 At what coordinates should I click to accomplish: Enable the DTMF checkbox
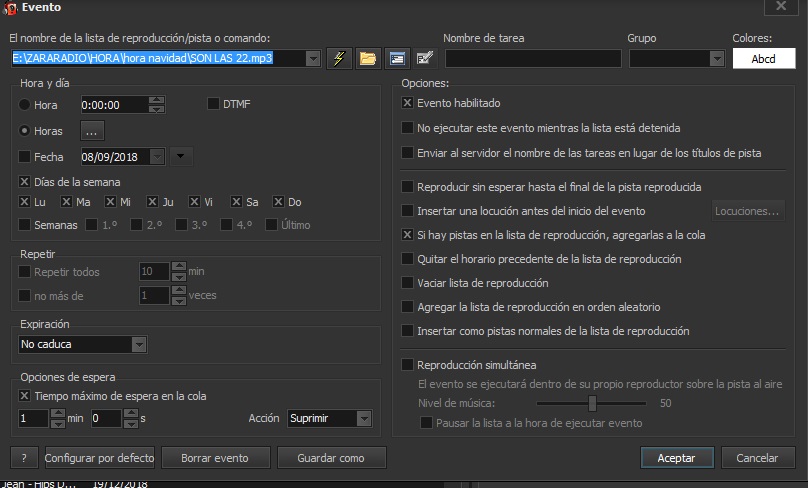click(x=213, y=104)
